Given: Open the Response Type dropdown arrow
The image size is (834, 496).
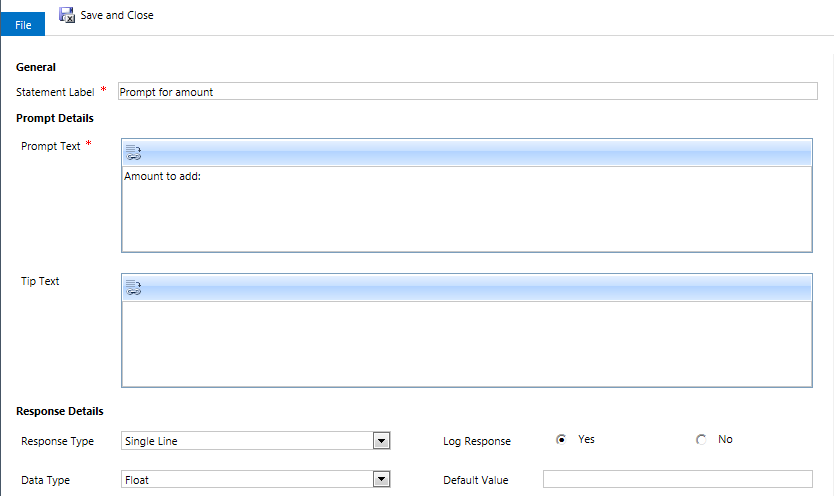Looking at the screenshot, I should tap(381, 441).
